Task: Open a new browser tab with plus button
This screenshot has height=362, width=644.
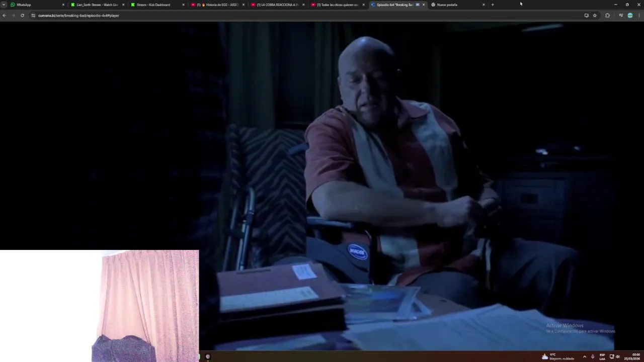Action: click(x=493, y=5)
